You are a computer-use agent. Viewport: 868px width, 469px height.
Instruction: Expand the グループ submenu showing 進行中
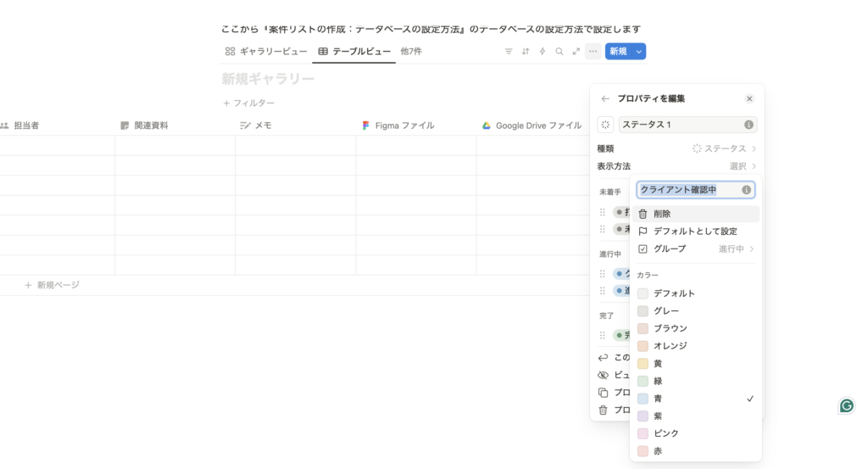[x=695, y=248]
